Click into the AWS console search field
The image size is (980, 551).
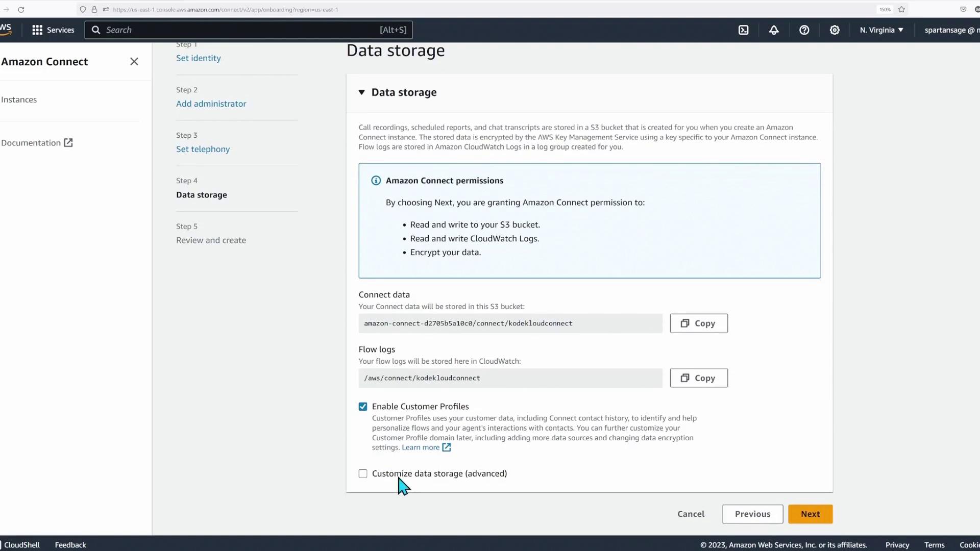click(x=240, y=30)
